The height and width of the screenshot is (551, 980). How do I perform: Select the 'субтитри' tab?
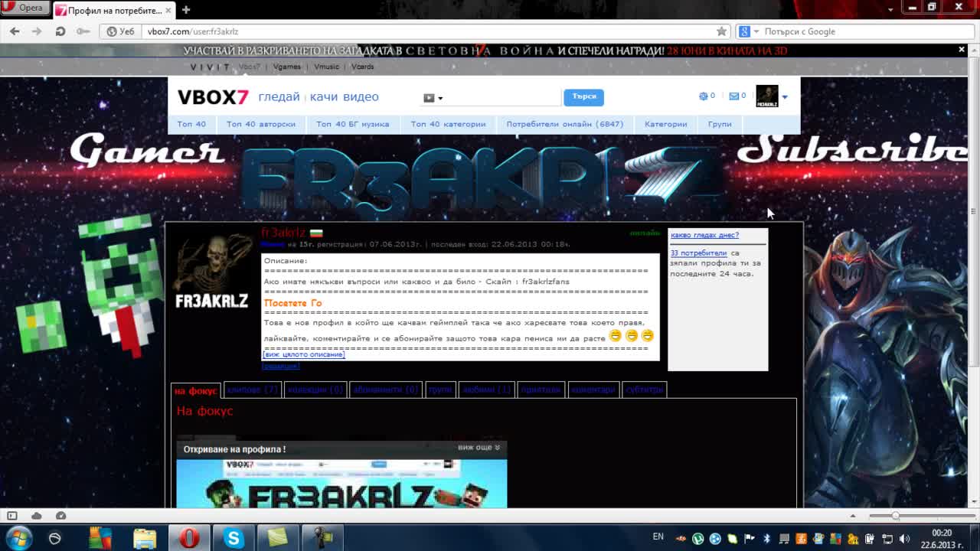click(x=645, y=390)
